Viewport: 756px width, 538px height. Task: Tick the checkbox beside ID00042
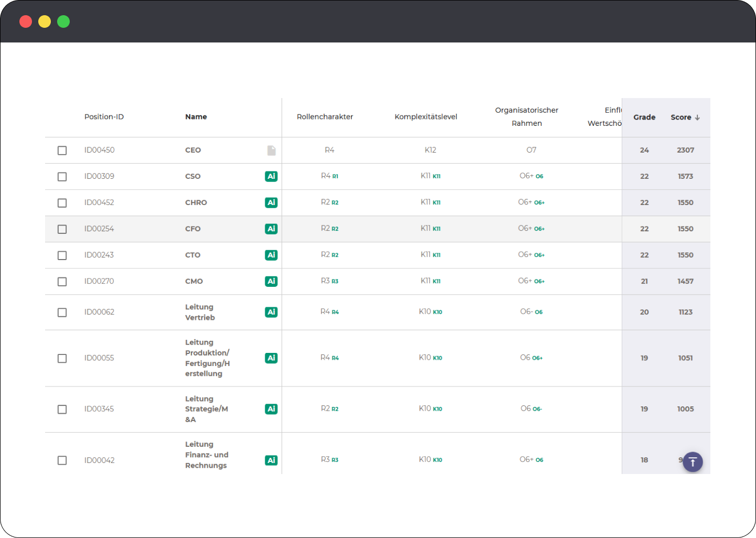pos(62,460)
